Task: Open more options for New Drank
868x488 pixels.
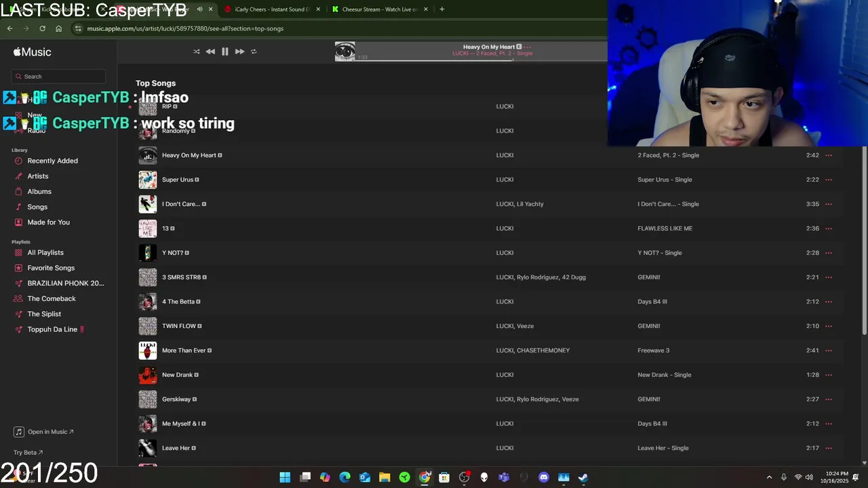Action: (829, 375)
